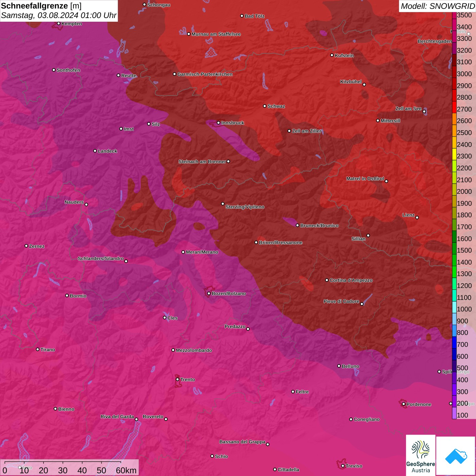Click the Bassano del Grappa label
The height and width of the screenshot is (476, 476).
(242, 442)
